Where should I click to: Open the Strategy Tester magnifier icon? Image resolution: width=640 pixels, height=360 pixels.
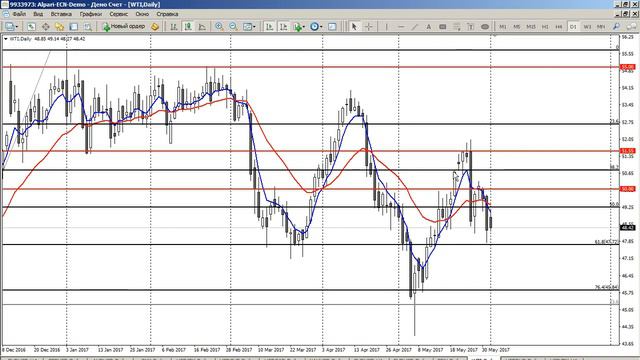[88, 27]
